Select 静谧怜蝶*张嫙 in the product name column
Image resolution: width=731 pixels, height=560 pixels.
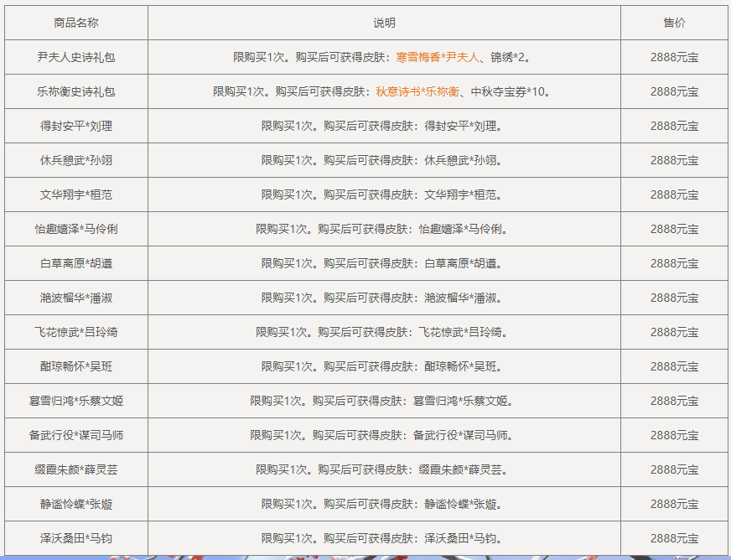click(x=76, y=504)
